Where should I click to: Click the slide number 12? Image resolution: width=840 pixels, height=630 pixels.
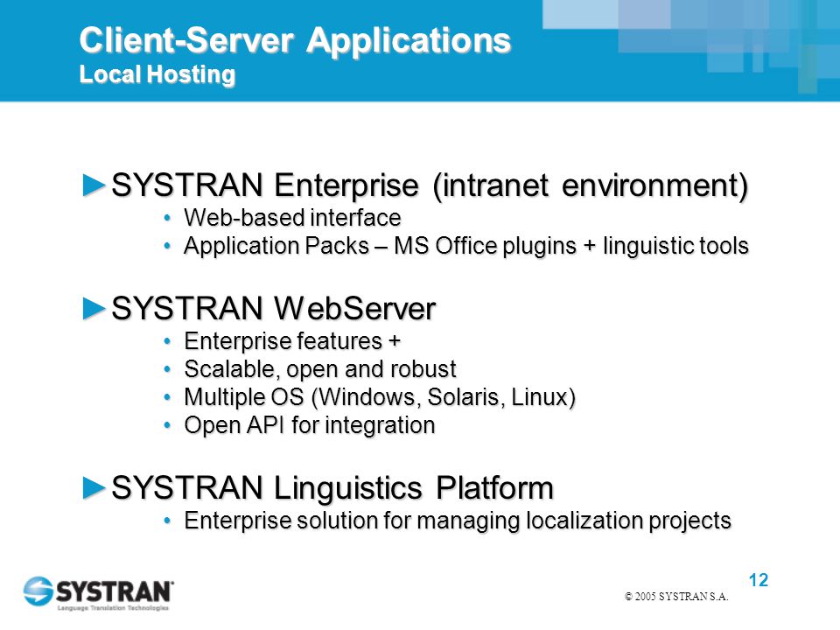[758, 580]
